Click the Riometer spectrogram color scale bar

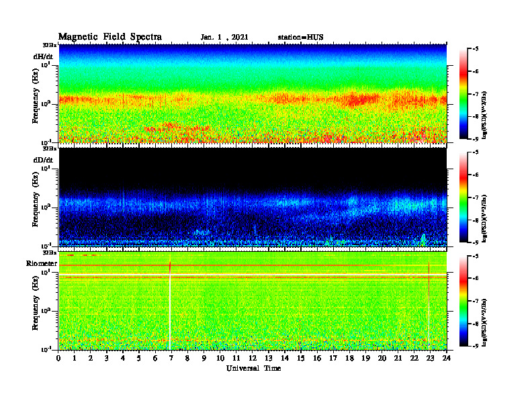pos(463,301)
